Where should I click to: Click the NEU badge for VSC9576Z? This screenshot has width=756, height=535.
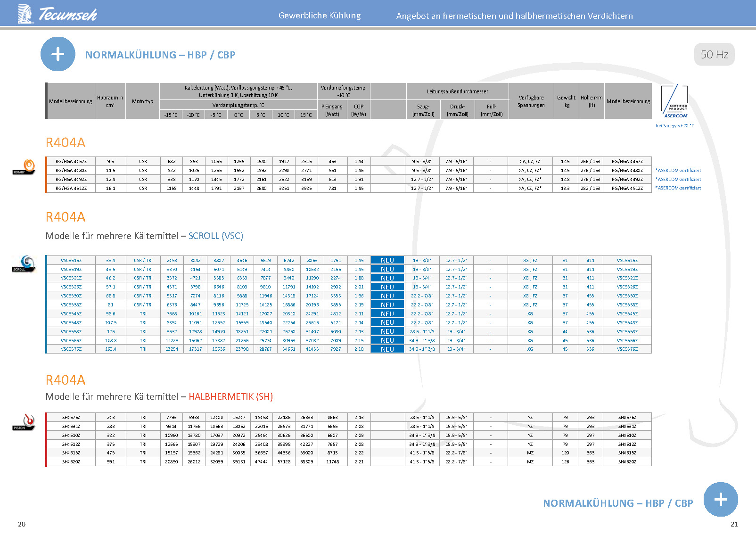point(387,349)
